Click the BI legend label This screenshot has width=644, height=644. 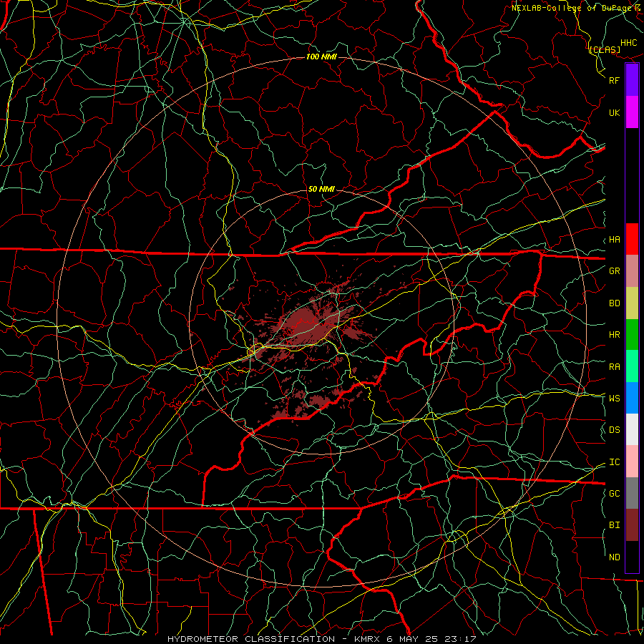[x=615, y=525]
